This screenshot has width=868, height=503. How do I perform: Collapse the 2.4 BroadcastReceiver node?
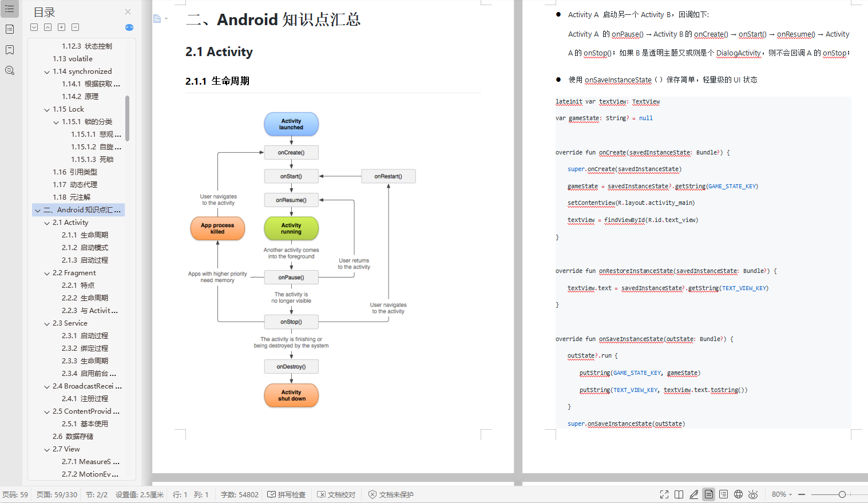(x=47, y=387)
